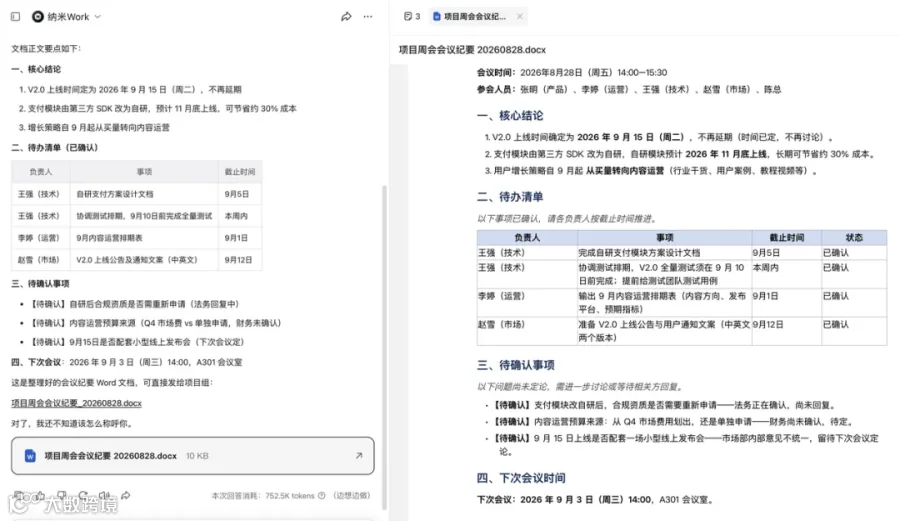Click chat line 四、下次会议: 2026 年 9 月 3 日

126,362
